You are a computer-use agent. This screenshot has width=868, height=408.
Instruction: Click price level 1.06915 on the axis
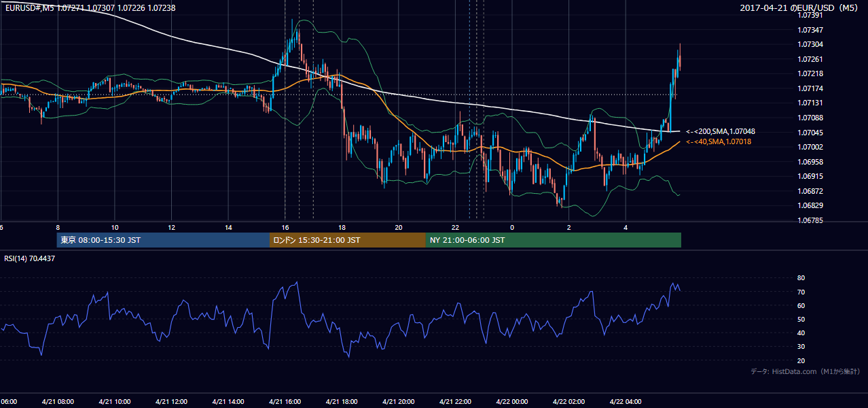811,176
